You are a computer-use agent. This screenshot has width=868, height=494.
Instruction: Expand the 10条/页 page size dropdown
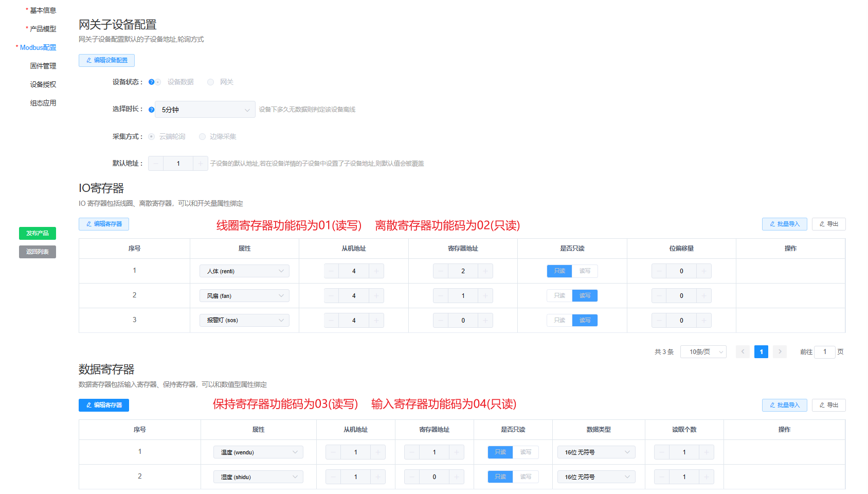(703, 352)
